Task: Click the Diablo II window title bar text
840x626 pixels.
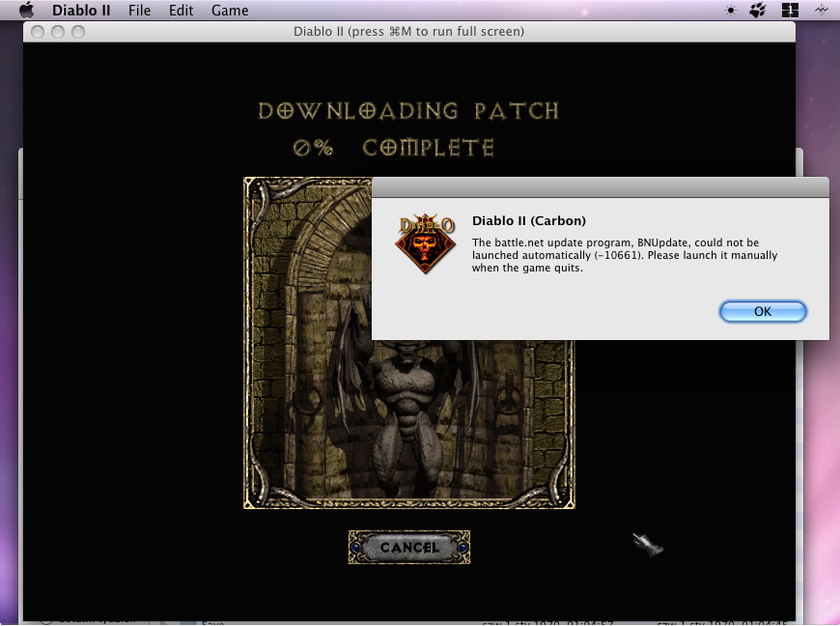Action: (408, 32)
